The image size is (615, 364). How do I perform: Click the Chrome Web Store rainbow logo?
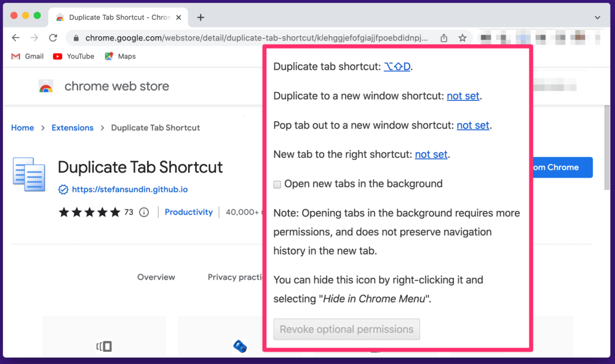click(x=46, y=86)
